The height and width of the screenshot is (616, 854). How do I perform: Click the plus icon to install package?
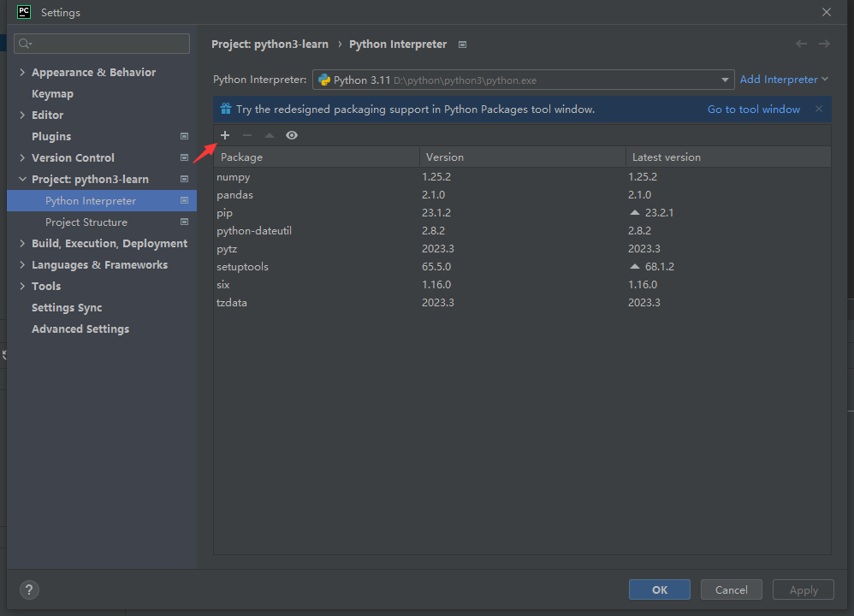pos(225,135)
